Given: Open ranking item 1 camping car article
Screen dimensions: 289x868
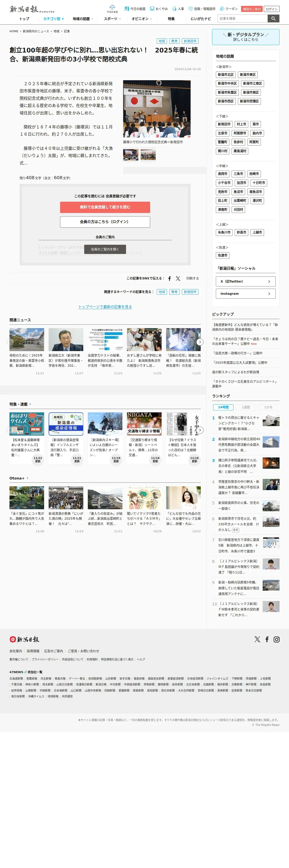Looking at the screenshot, I should [246, 423].
